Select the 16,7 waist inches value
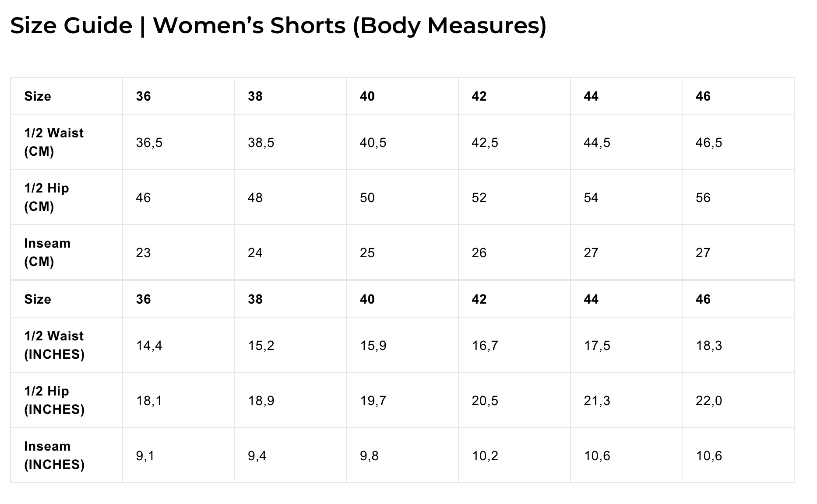The width and height of the screenshot is (817, 504). point(485,346)
